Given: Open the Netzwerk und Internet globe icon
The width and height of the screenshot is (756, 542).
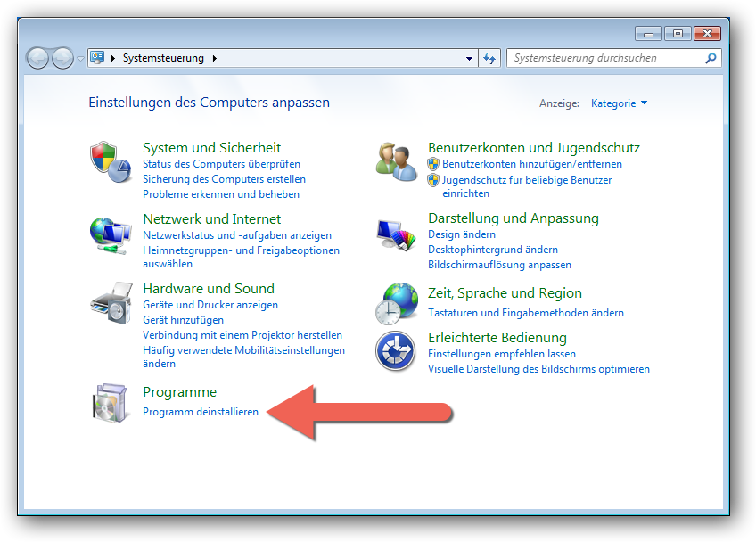Looking at the screenshot, I should pyautogui.click(x=111, y=236).
